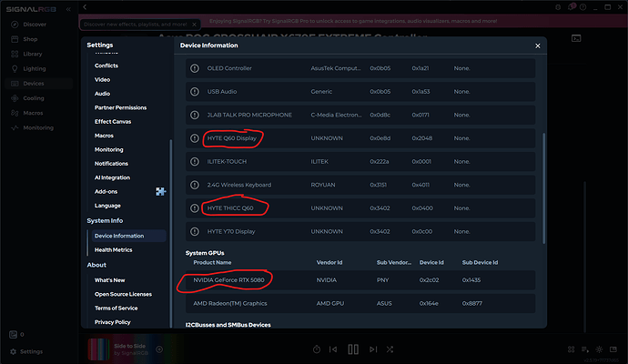Image resolution: width=628 pixels, height=364 pixels.
Task: Toggle shuffle for effects
Action: (390, 349)
